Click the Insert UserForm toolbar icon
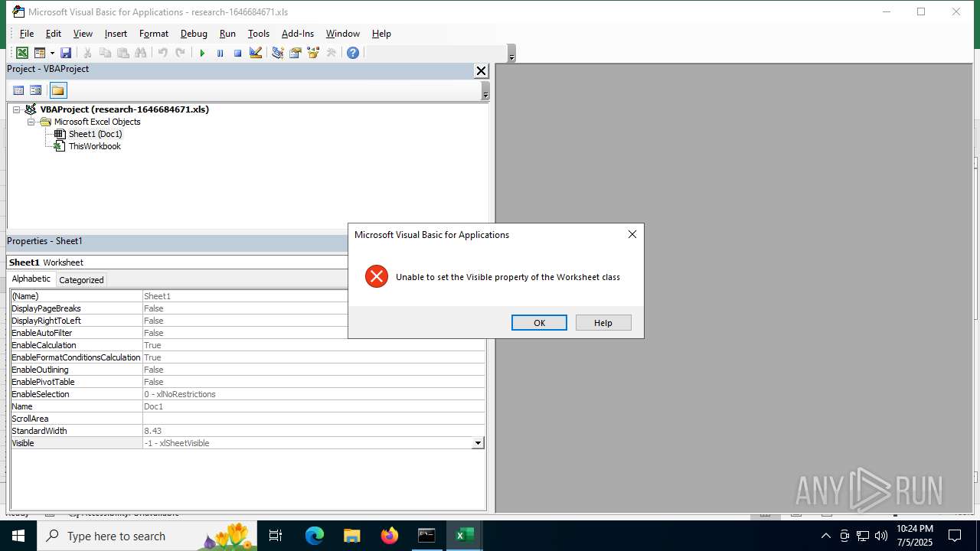 pos(39,53)
